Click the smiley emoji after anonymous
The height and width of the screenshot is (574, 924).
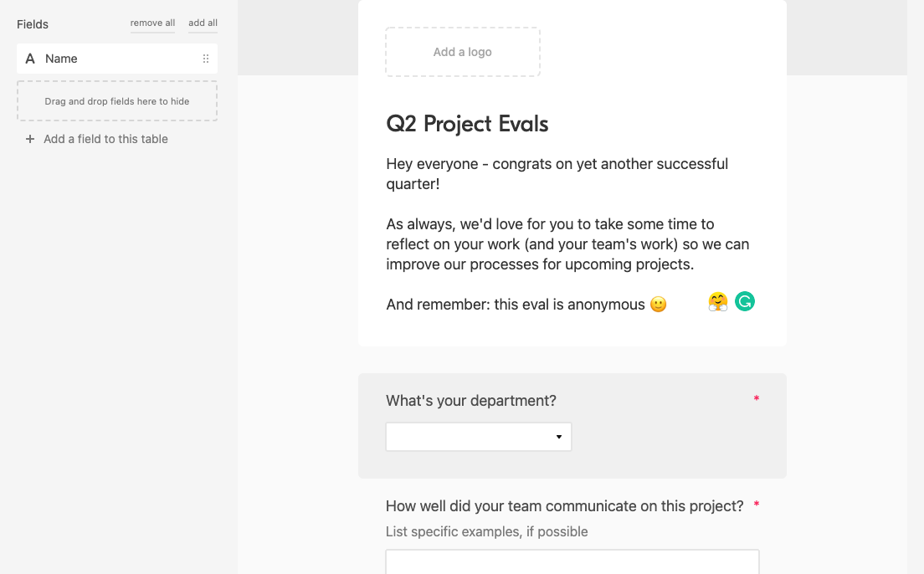(x=658, y=304)
